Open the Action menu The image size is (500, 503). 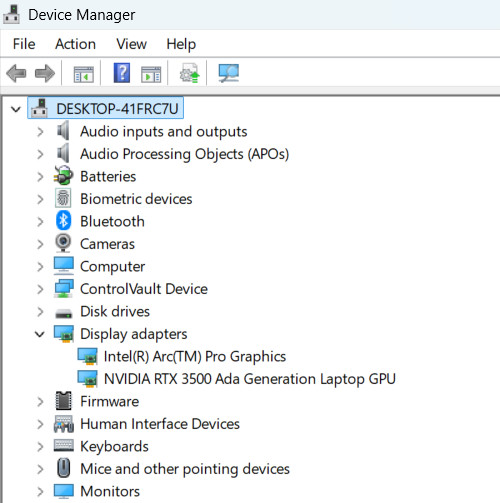(x=75, y=44)
